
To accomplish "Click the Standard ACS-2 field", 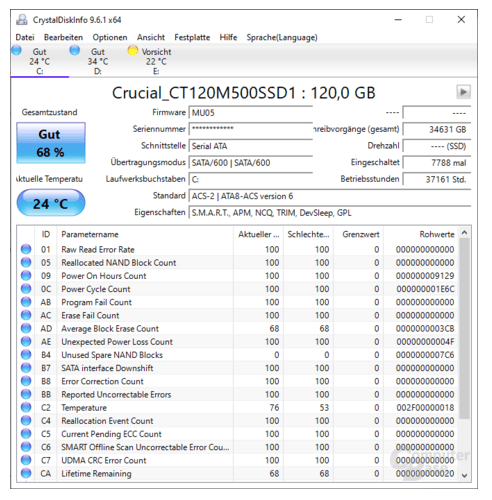I will click(x=330, y=196).
